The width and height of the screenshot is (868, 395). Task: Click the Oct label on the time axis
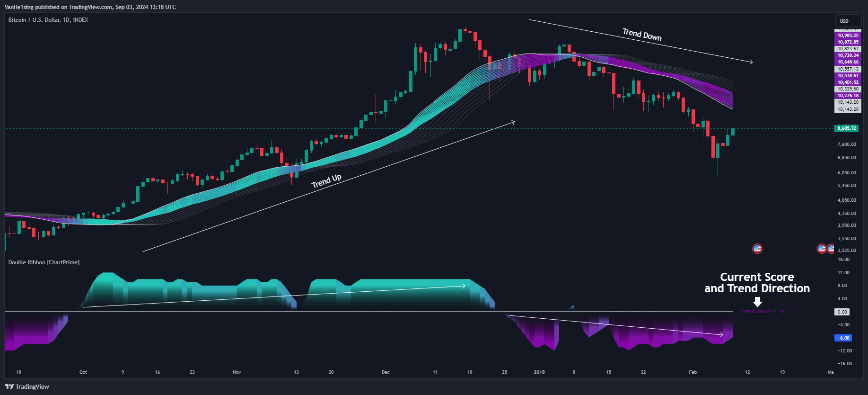coord(83,372)
